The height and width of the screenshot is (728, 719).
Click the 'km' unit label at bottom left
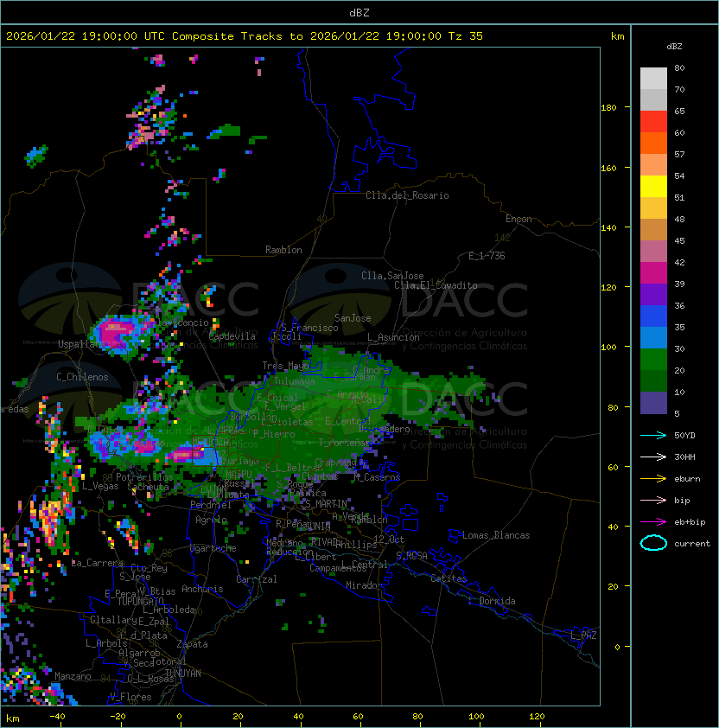tap(13, 718)
